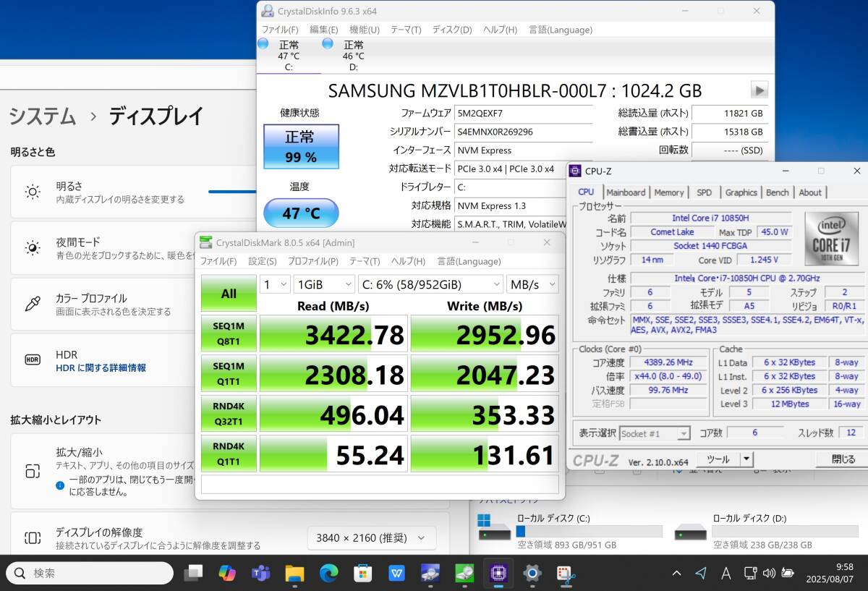
Task: Open Microsoft Store from the taskbar
Action: point(362,574)
